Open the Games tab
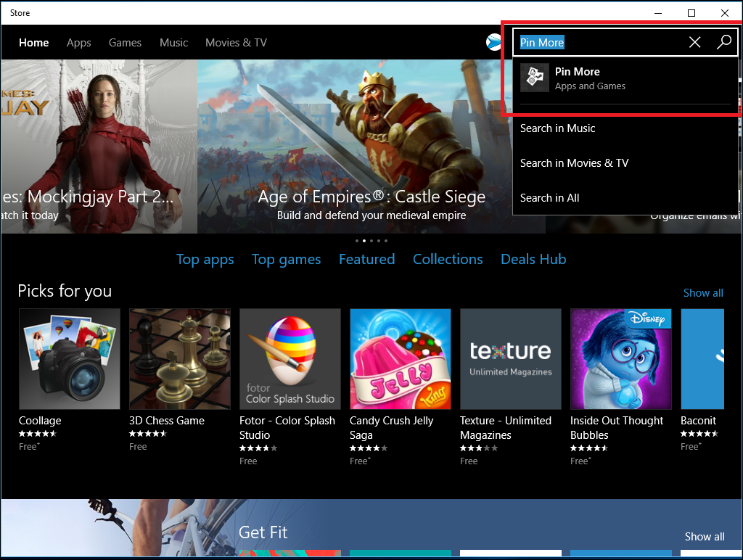The height and width of the screenshot is (560, 743). pyautogui.click(x=125, y=43)
